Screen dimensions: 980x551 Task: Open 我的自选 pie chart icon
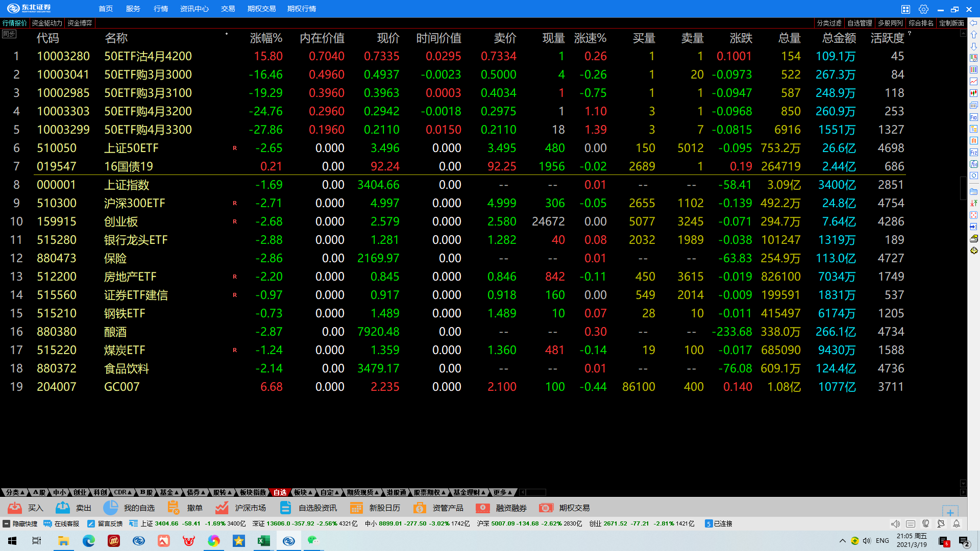pos(110,508)
